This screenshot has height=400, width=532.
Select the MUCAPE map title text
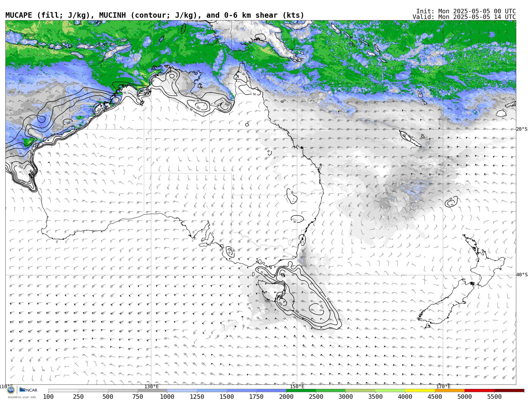[x=155, y=15]
